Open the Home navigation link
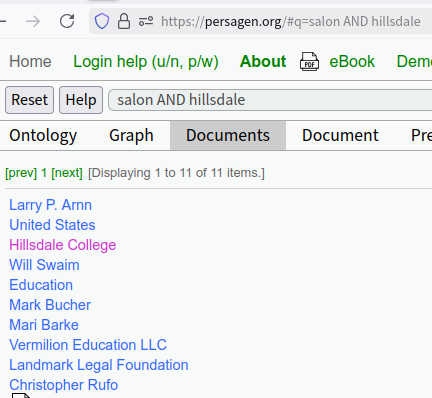The height and width of the screenshot is (398, 432). (30, 61)
